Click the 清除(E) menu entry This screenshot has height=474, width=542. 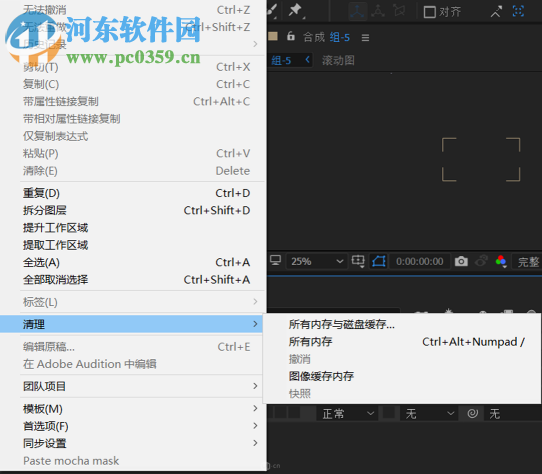[133, 170]
